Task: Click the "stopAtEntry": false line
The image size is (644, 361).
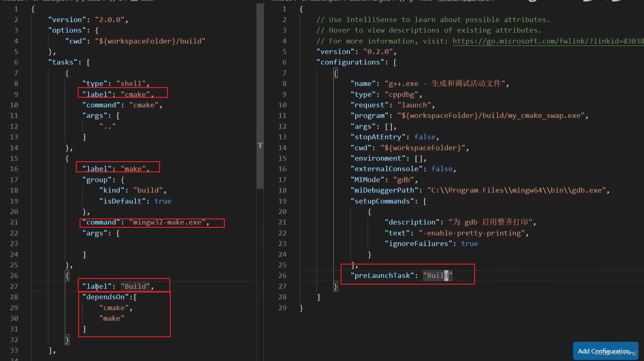Action: (x=395, y=137)
